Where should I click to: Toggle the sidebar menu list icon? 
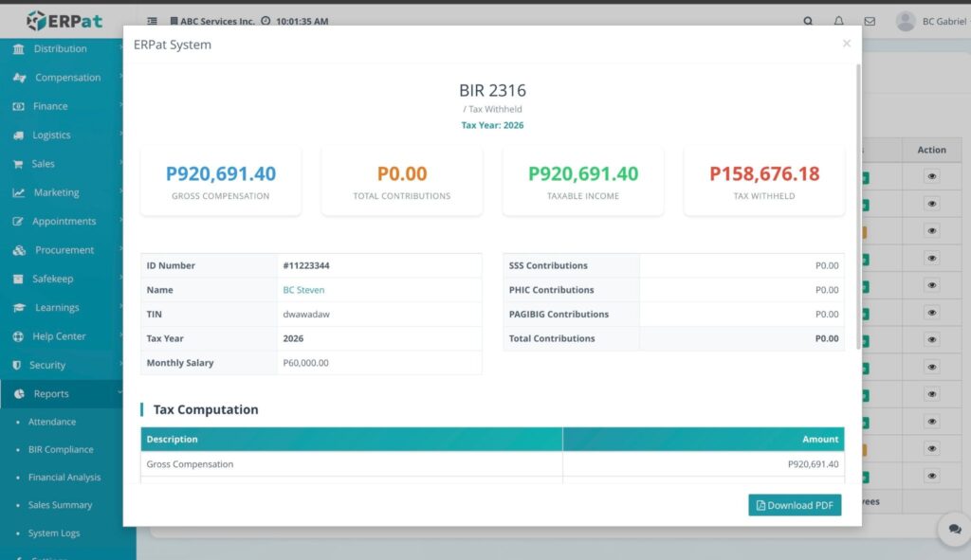coord(153,21)
